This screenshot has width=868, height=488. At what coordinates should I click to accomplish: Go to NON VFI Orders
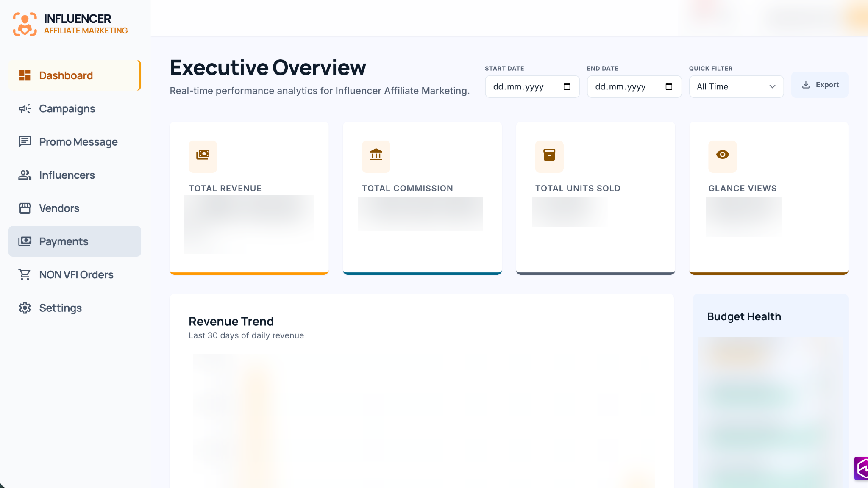[75, 274]
